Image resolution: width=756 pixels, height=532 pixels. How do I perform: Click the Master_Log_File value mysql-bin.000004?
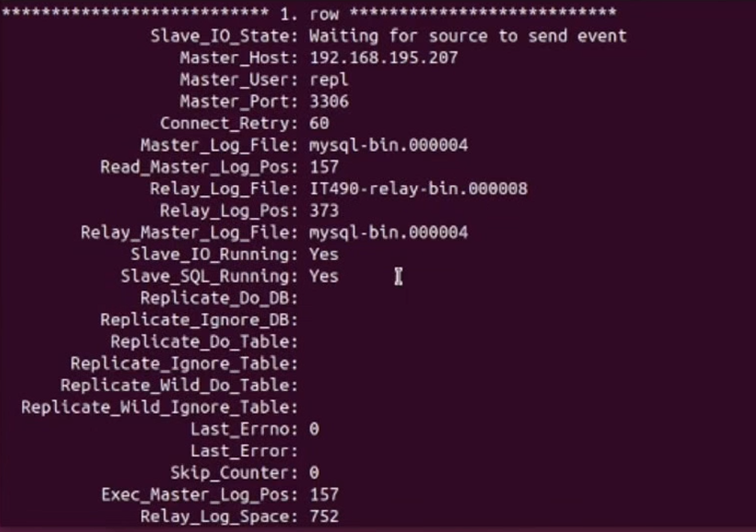pos(389,145)
